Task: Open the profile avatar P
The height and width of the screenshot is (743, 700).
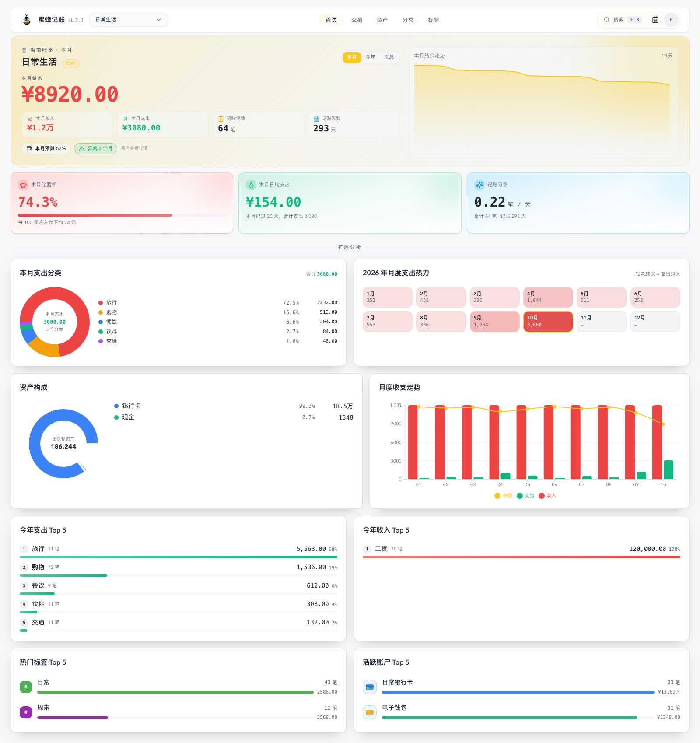Action: pyautogui.click(x=671, y=20)
